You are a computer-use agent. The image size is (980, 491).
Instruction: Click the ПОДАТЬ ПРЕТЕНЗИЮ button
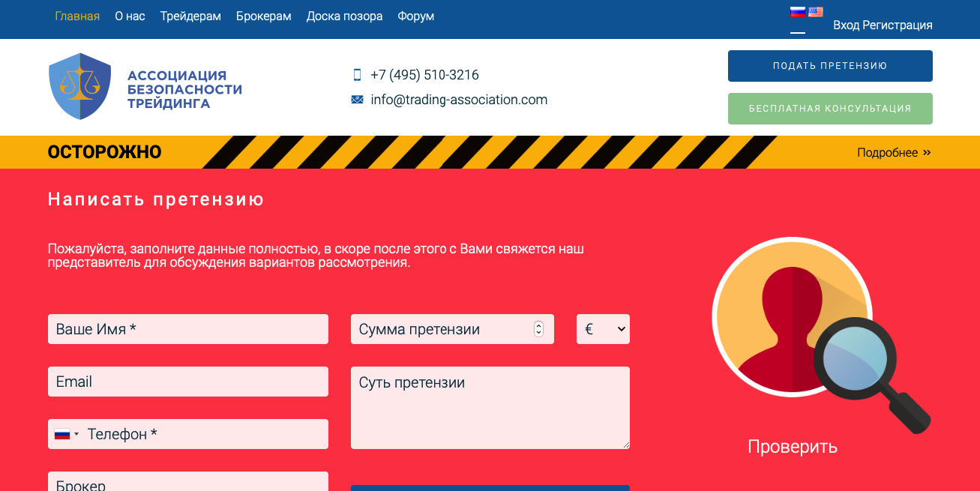point(829,66)
